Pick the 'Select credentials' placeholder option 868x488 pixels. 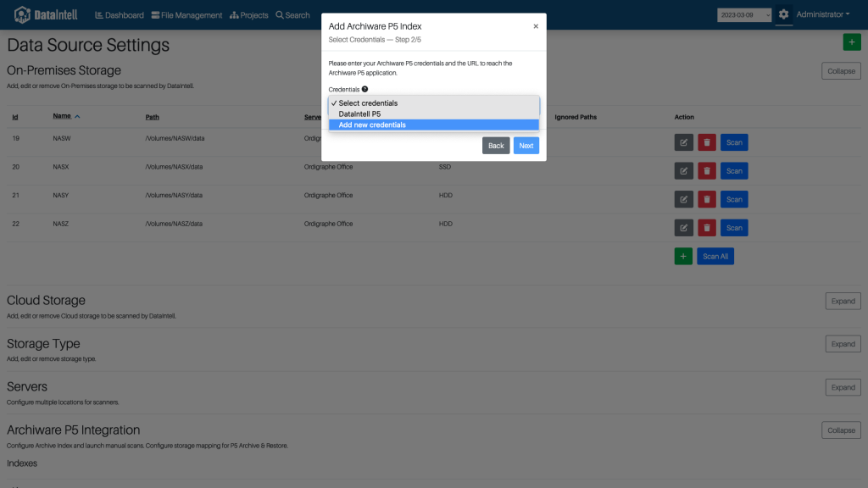click(x=434, y=103)
